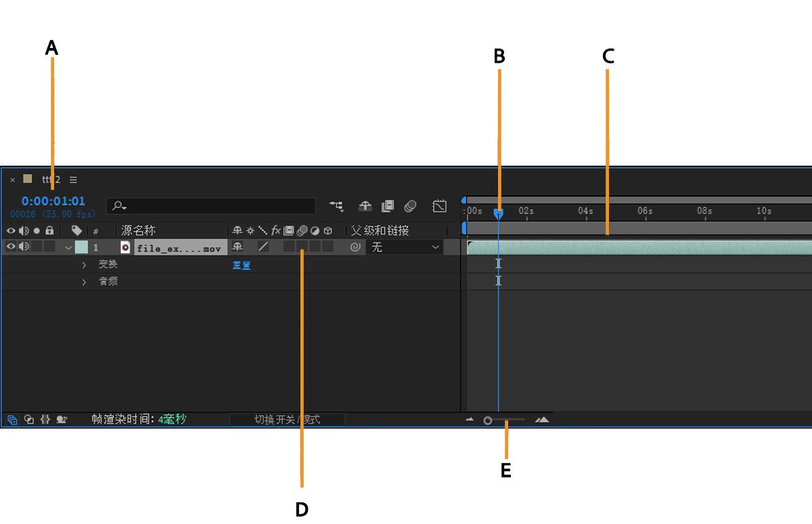Toggle hide shy layers for composition
The height and width of the screenshot is (524, 812).
click(x=365, y=206)
